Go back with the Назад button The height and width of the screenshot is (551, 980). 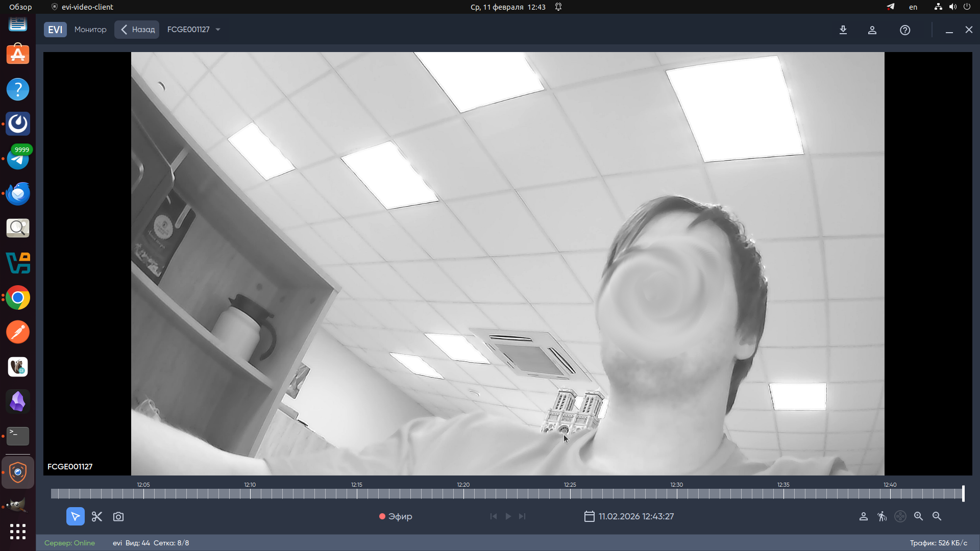click(x=137, y=30)
